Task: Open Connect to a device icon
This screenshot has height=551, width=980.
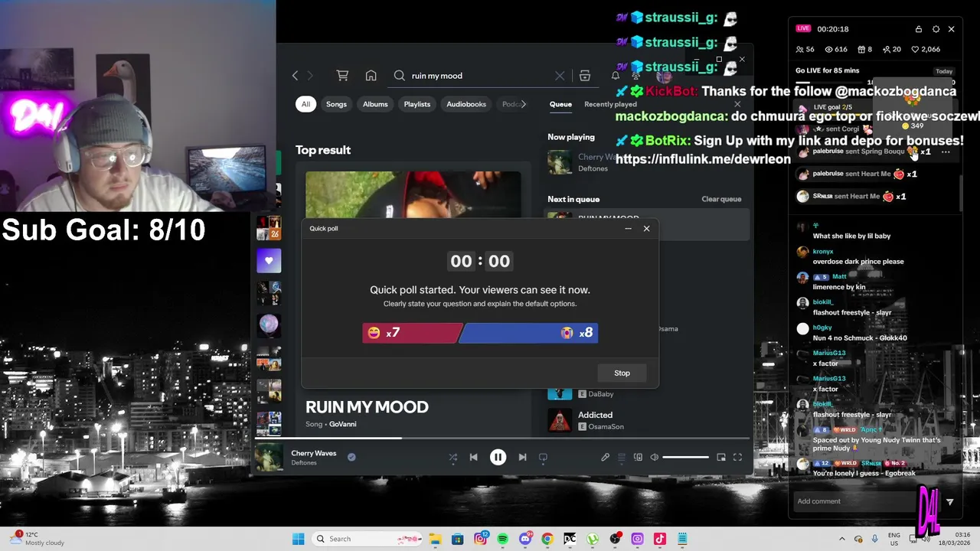Action: [638, 458]
